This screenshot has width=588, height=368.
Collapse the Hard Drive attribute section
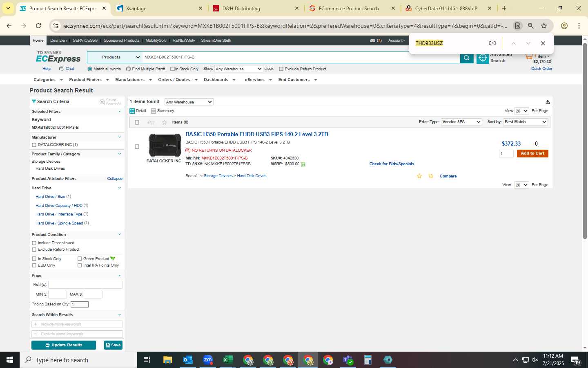point(120,188)
